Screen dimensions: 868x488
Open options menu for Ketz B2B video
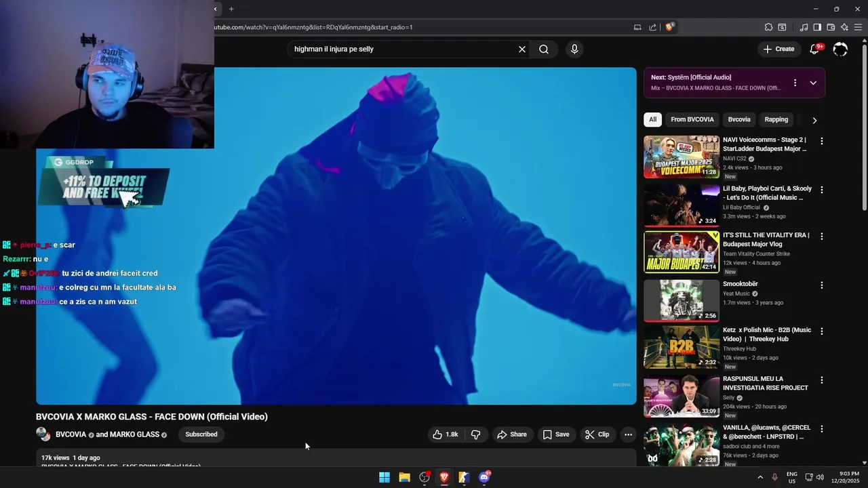821,331
